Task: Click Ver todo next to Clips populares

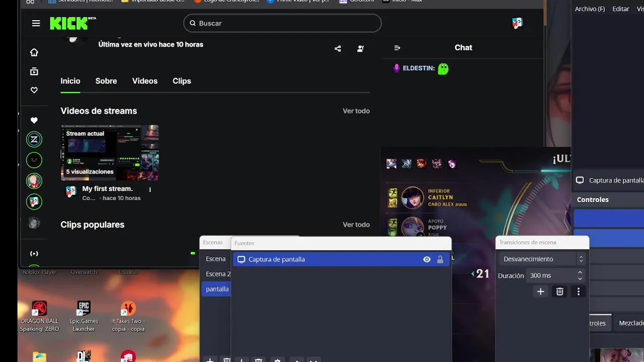Action: point(356,225)
